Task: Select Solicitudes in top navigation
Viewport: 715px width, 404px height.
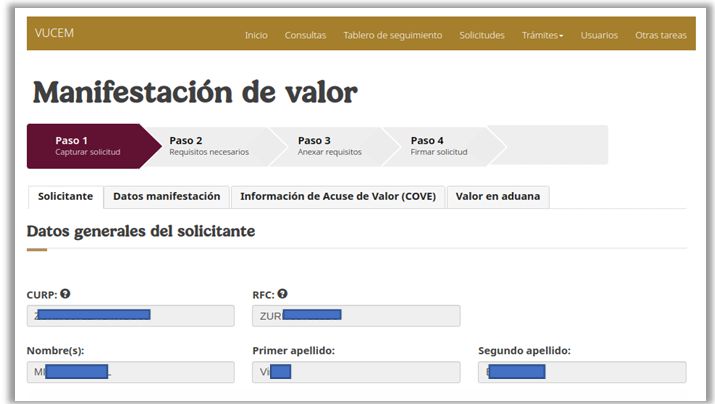Action: pyautogui.click(x=481, y=35)
